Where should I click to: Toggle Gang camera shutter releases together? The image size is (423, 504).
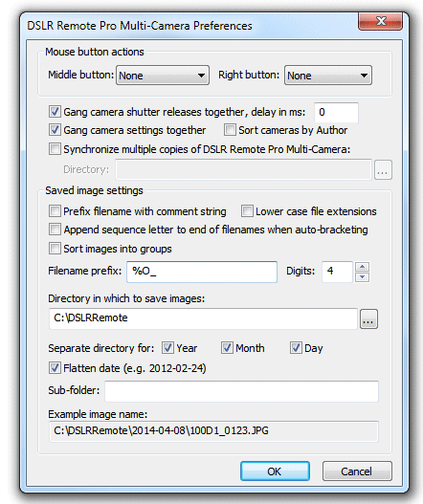pos(55,112)
